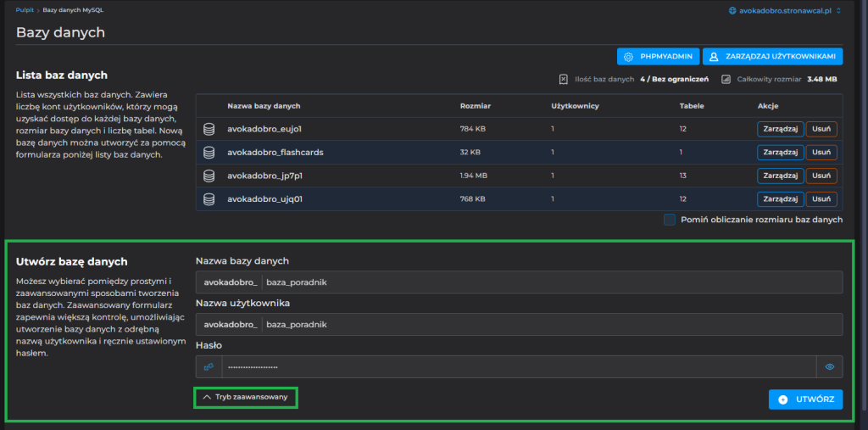Click the Nazwa bazy danych column header
This screenshot has height=430, width=868.
(x=264, y=106)
